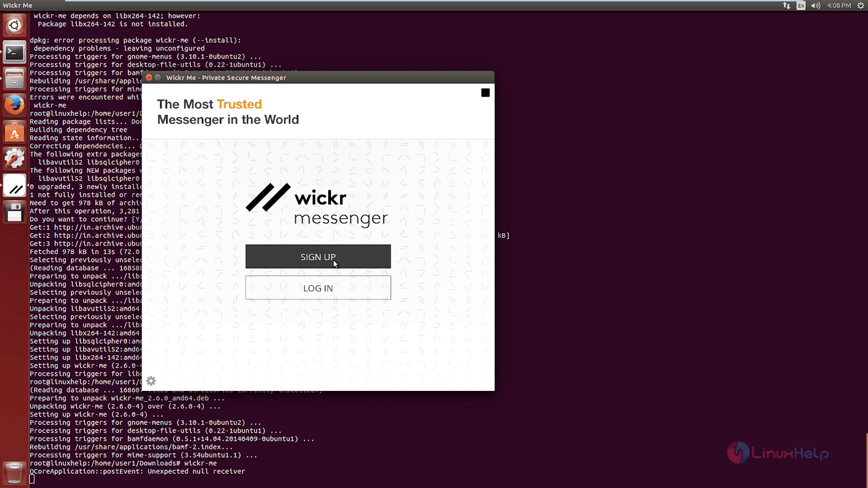This screenshot has height=488, width=868.
Task: Click the wickr messenger logo
Action: pyautogui.click(x=317, y=205)
